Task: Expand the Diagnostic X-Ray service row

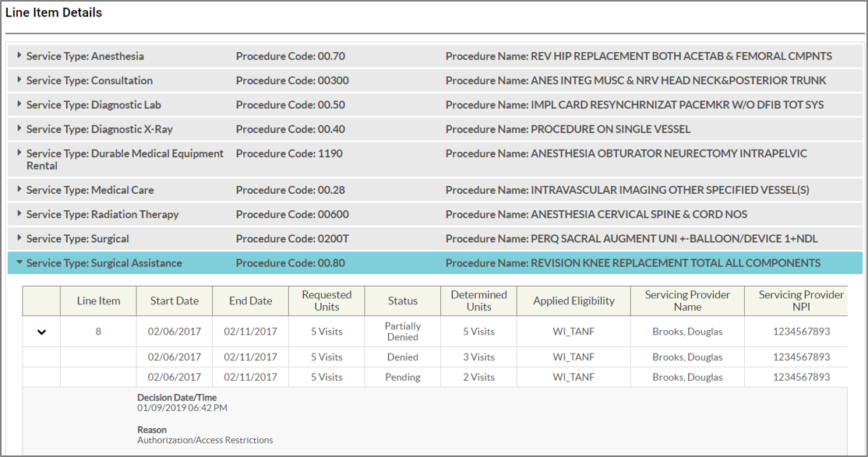Action: tap(19, 128)
